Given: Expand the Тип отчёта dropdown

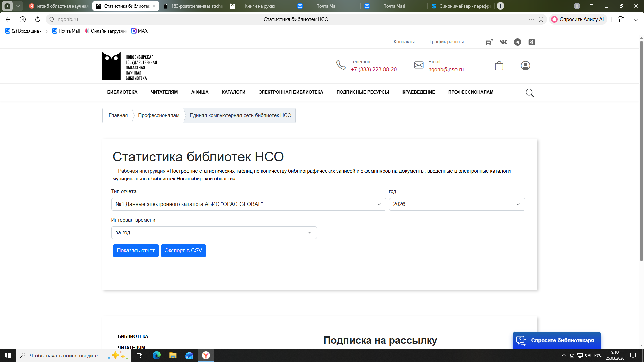Looking at the screenshot, I should [249, 204].
